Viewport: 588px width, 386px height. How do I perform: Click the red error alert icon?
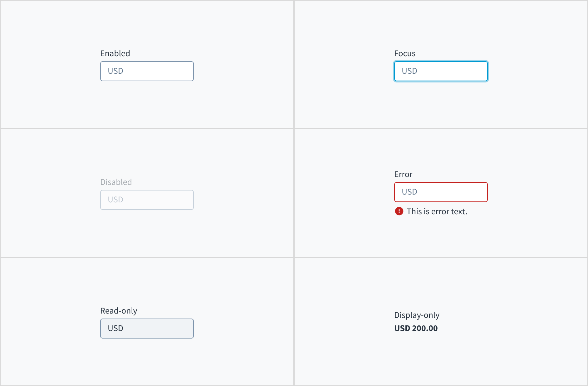[x=399, y=211]
